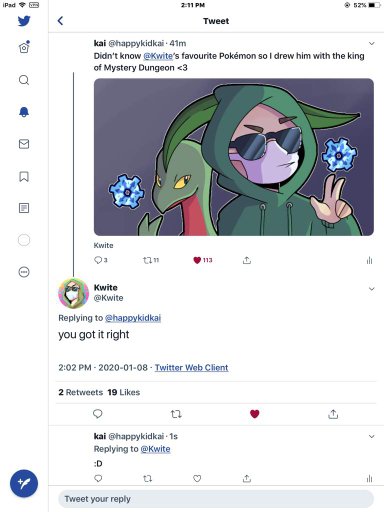The image size is (384, 512).
Task: Unlike Kwite's reply with the red heart
Action: click(x=255, y=414)
